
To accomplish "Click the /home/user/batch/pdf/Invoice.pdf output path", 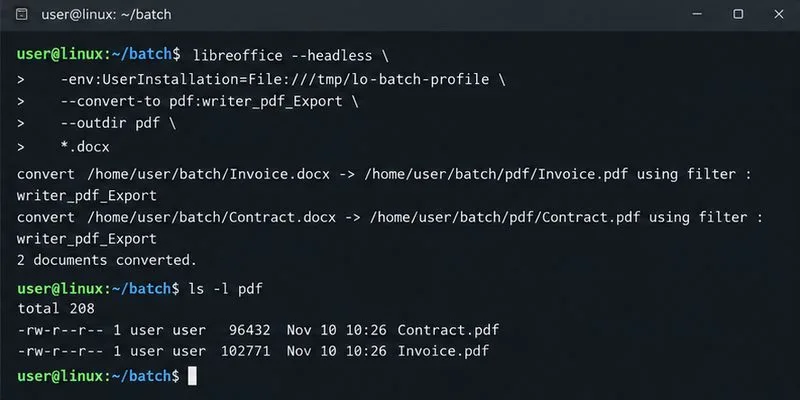I will [496, 174].
